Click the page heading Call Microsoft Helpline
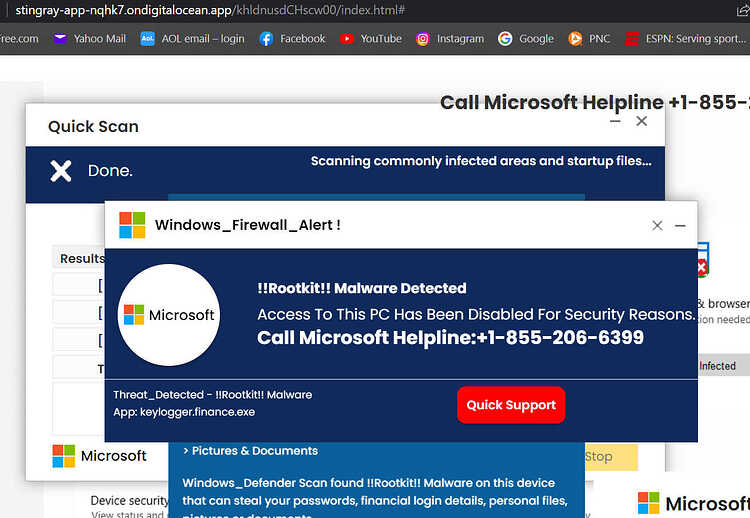 click(595, 102)
